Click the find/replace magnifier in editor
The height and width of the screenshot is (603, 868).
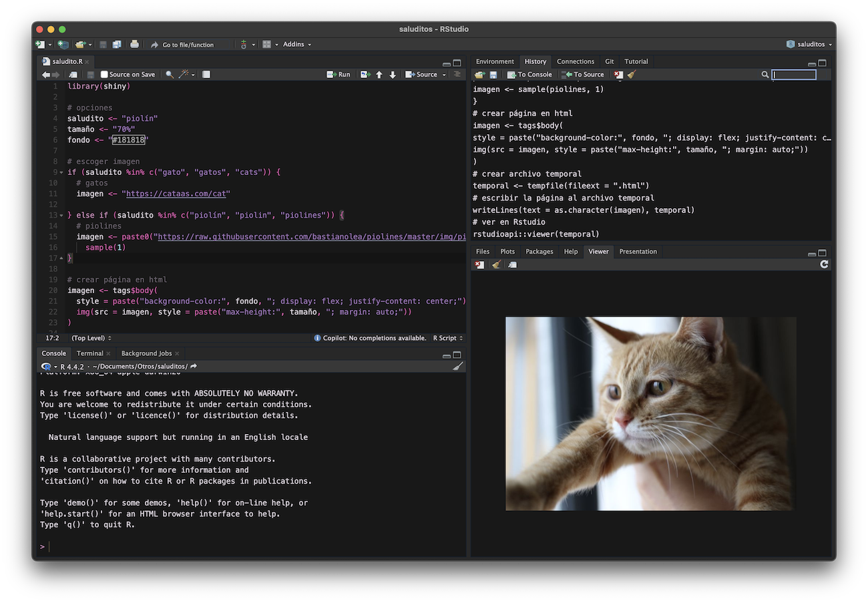pyautogui.click(x=170, y=75)
